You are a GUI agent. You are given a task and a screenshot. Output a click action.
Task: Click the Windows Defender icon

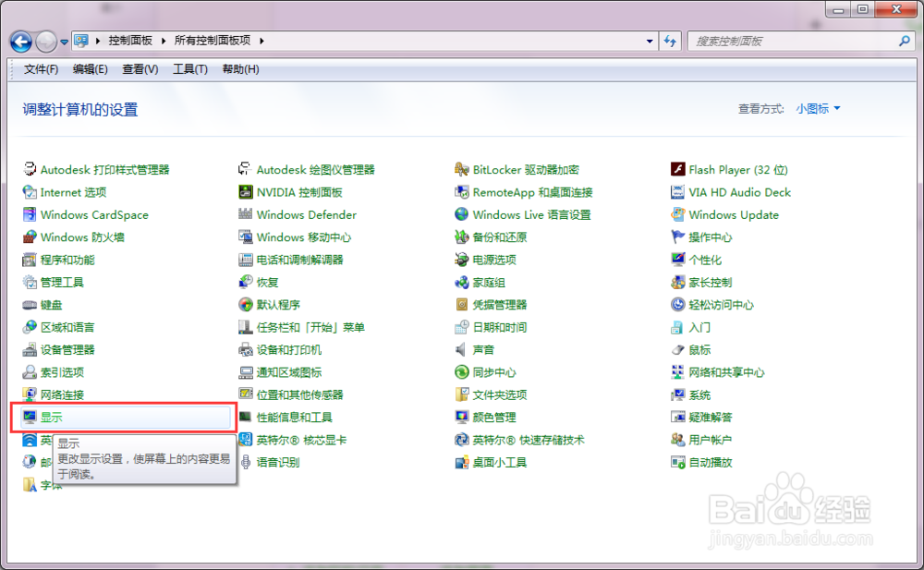245,214
